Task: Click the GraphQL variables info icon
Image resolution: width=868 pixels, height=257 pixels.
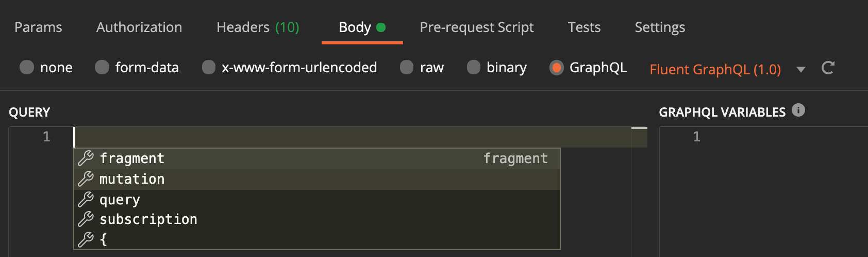Action: click(798, 110)
